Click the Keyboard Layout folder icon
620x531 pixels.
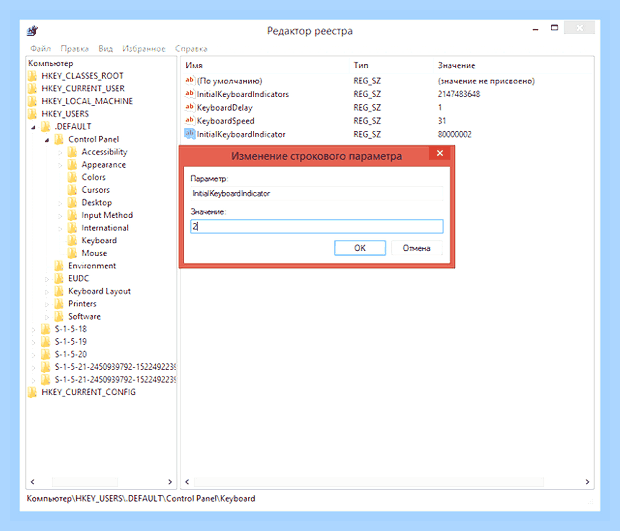click(59, 291)
